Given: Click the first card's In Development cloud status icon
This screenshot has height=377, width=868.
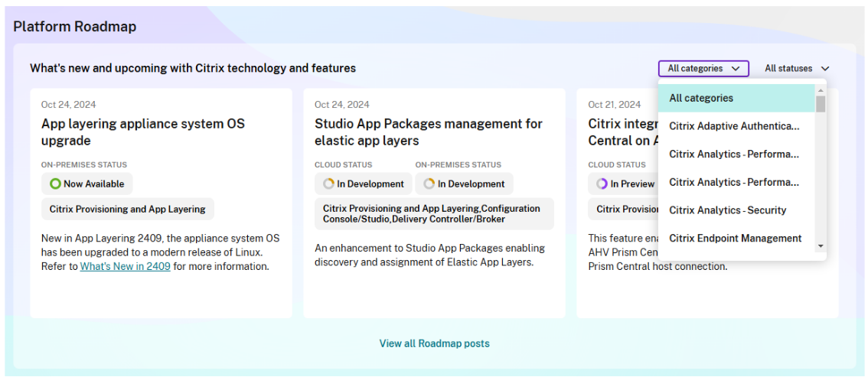Looking at the screenshot, I should coord(328,184).
